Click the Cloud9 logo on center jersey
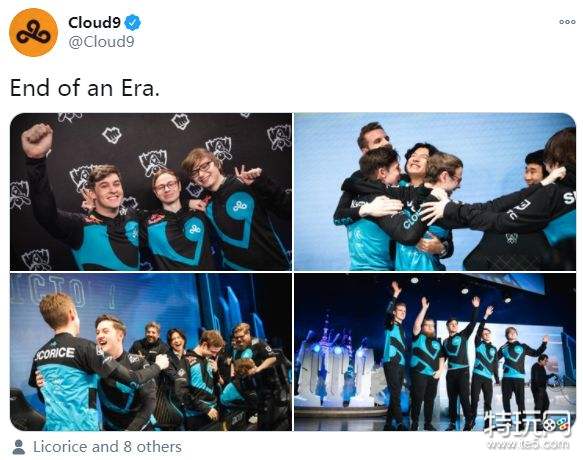 [194, 229]
